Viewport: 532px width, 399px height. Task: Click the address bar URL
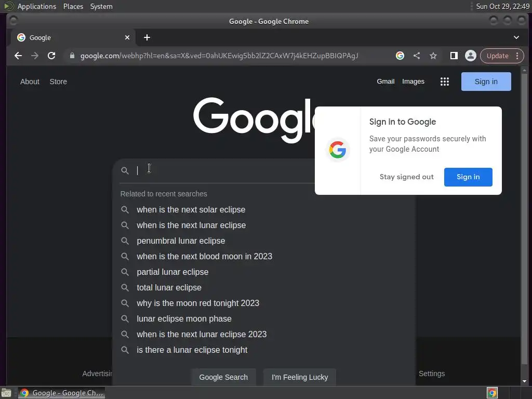(x=219, y=56)
